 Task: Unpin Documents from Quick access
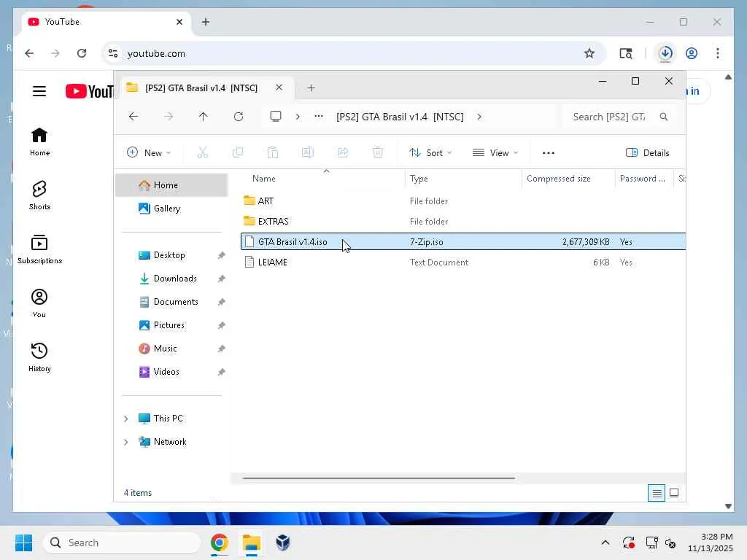tap(222, 303)
